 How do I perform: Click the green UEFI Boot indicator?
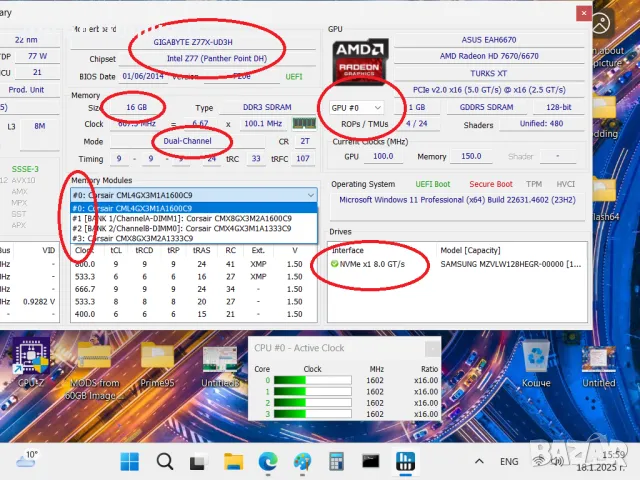[433, 184]
